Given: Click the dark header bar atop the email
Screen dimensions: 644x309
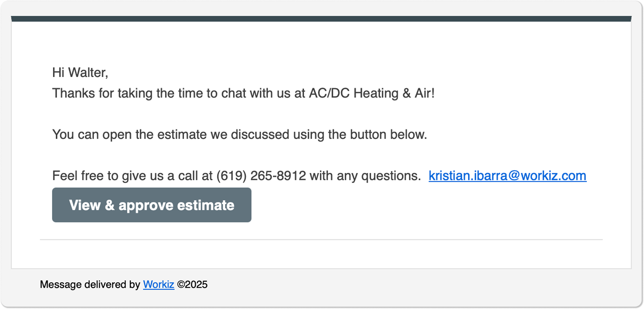Looking at the screenshot, I should coord(321,19).
